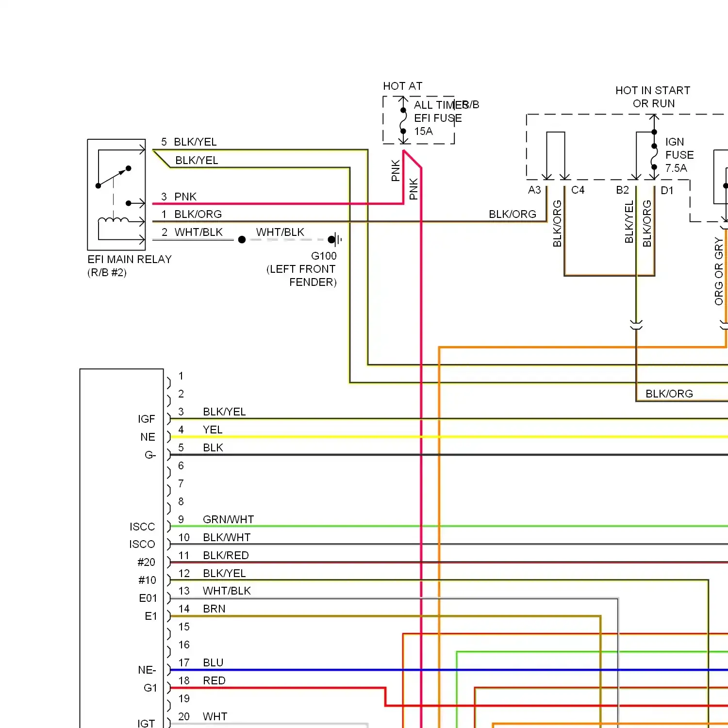Click the 15A fuse rating
The image size is (728, 728).
tap(423, 131)
